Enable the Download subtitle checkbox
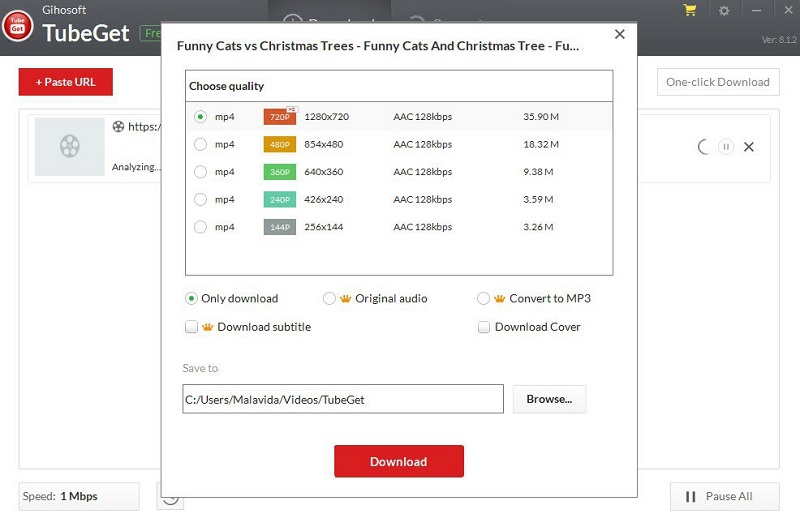The height and width of the screenshot is (518, 800). coord(191,327)
